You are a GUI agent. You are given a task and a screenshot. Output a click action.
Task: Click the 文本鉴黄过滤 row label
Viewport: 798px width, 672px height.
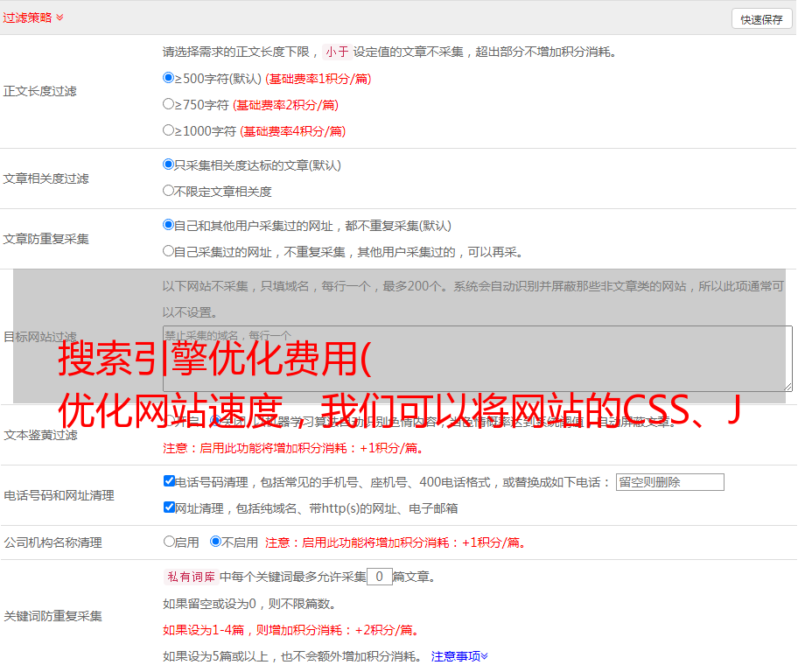pyautogui.click(x=41, y=435)
